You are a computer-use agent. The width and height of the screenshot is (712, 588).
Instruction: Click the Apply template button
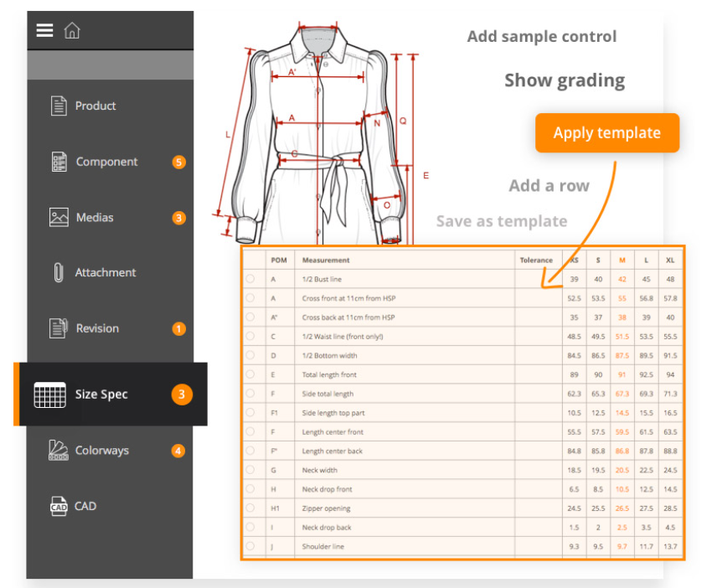pyautogui.click(x=606, y=132)
